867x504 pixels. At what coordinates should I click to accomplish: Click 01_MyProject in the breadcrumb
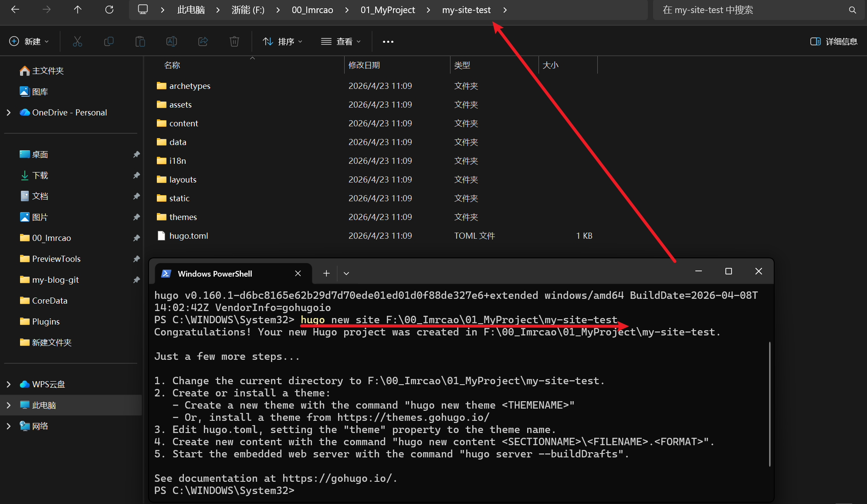388,10
